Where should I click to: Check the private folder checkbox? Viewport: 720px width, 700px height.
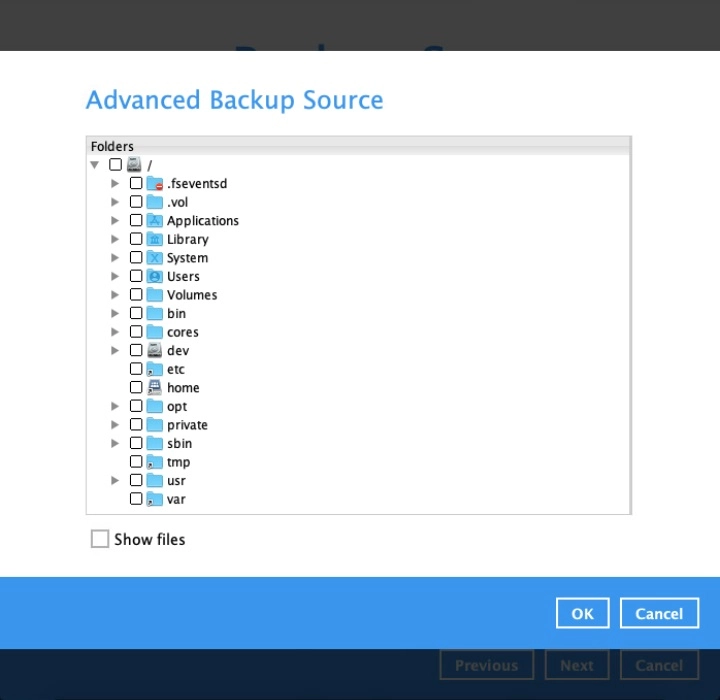point(136,425)
